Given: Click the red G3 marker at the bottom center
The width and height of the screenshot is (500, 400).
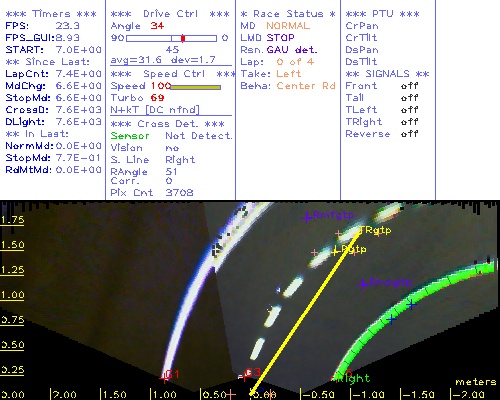Looking at the screenshot, I should tap(246, 376).
